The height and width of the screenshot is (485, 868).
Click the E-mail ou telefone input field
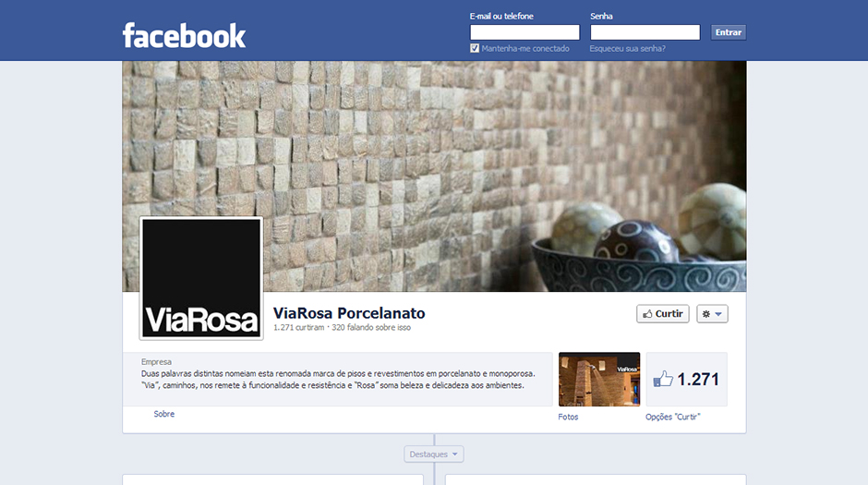pos(524,32)
